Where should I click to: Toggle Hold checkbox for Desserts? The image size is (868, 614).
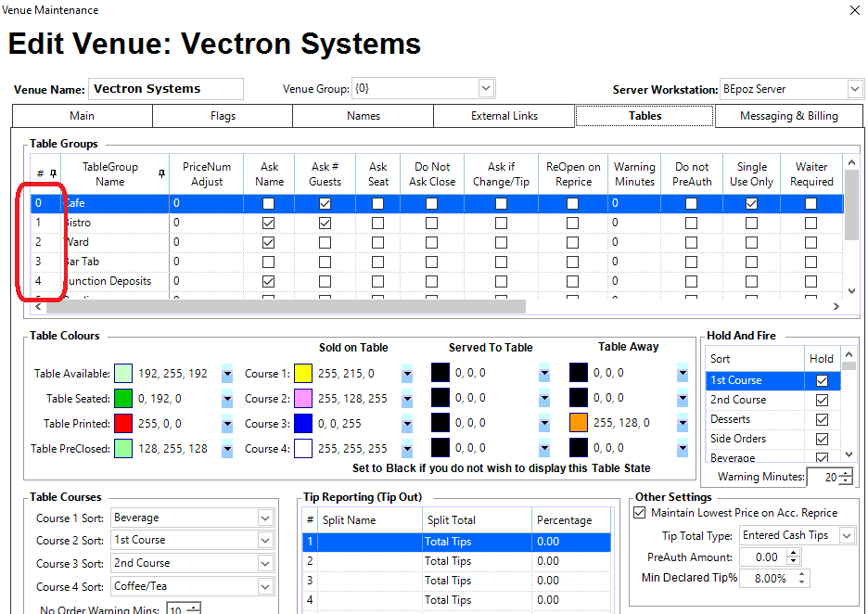click(x=822, y=419)
